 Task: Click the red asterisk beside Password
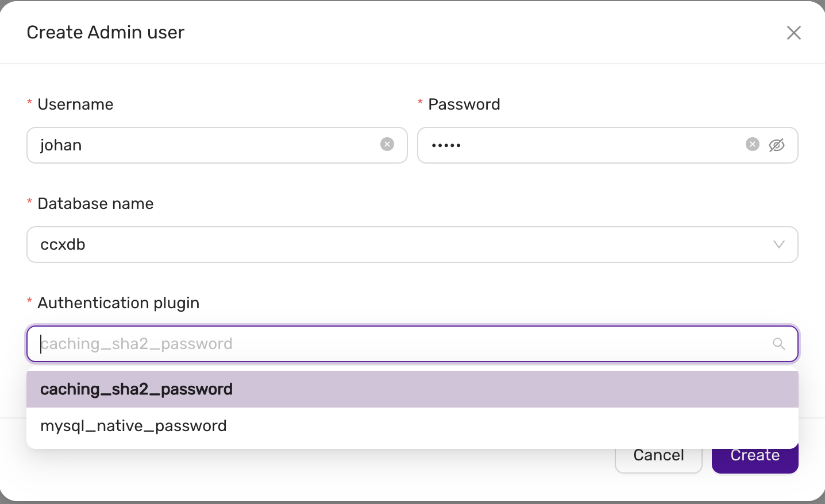(420, 101)
